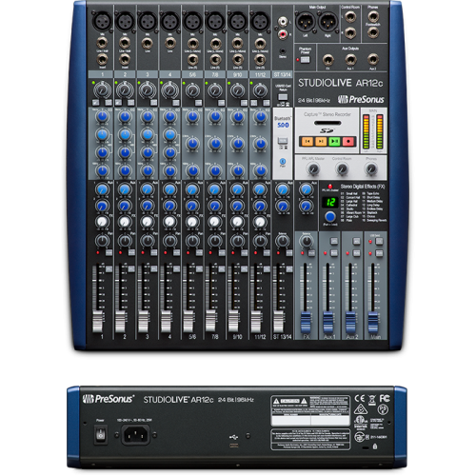The image size is (476, 476).
Task: Toggle channel 11/12 mute button
Action: (267, 252)
